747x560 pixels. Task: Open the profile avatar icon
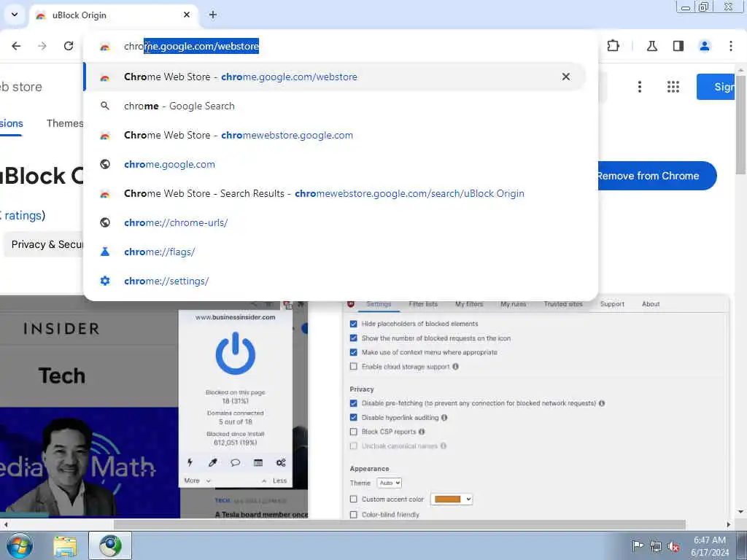[705, 46]
